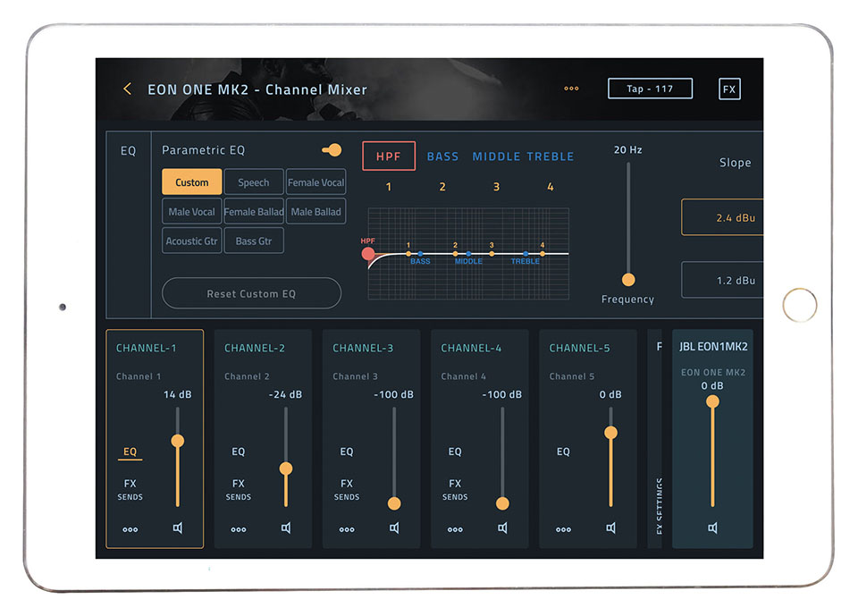Switch to the TREBLE EQ tab

(x=550, y=156)
